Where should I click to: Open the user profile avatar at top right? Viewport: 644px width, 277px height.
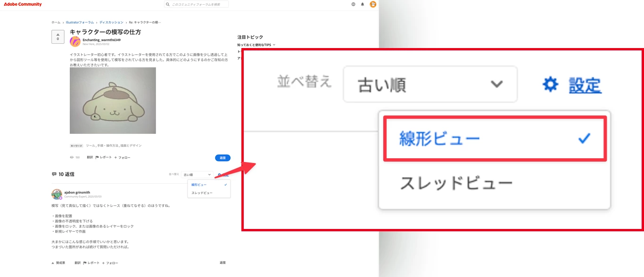click(x=373, y=4)
